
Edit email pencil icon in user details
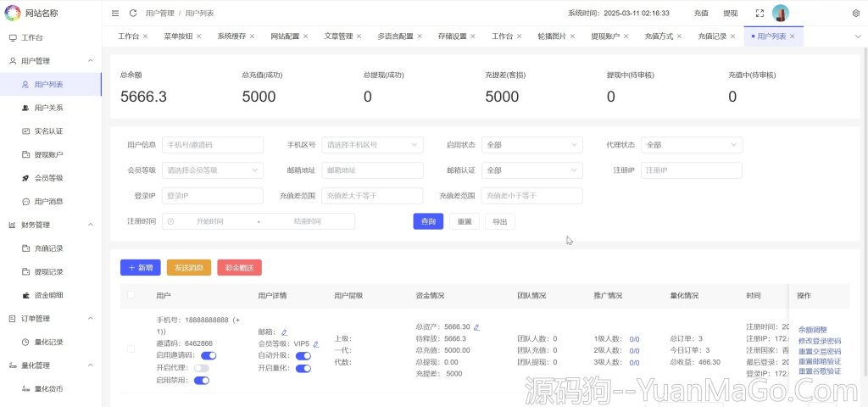click(285, 332)
